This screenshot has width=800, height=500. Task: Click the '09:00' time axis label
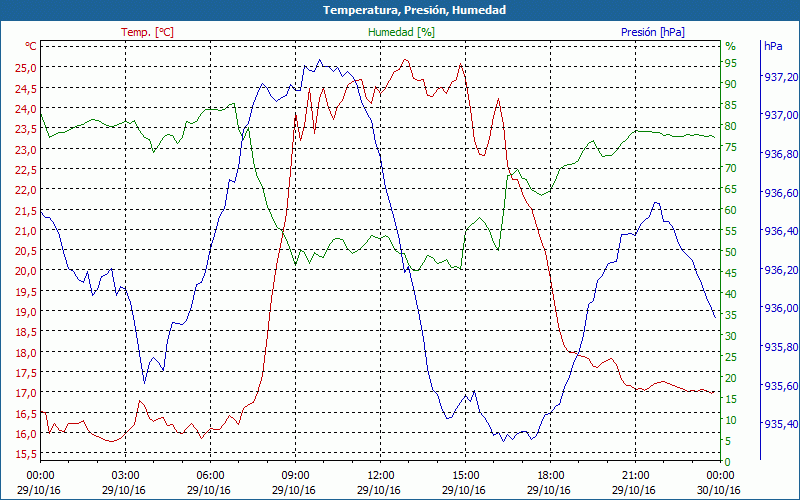click(295, 475)
